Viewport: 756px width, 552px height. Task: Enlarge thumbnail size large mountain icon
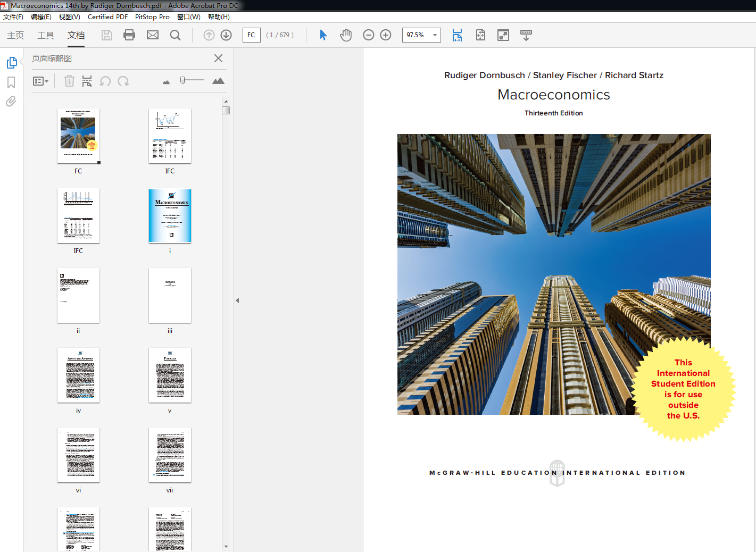[x=218, y=81]
